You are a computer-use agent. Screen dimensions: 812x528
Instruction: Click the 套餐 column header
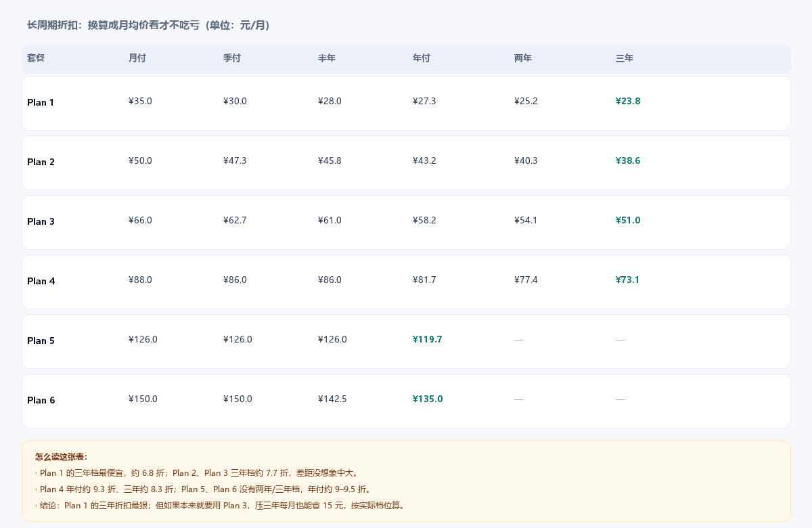pos(36,58)
